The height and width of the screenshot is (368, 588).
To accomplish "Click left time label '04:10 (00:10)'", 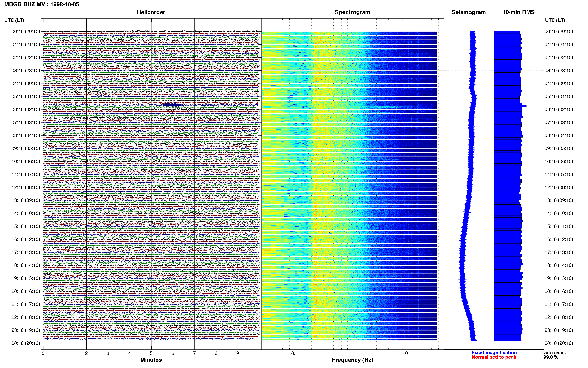I will coord(26,83).
